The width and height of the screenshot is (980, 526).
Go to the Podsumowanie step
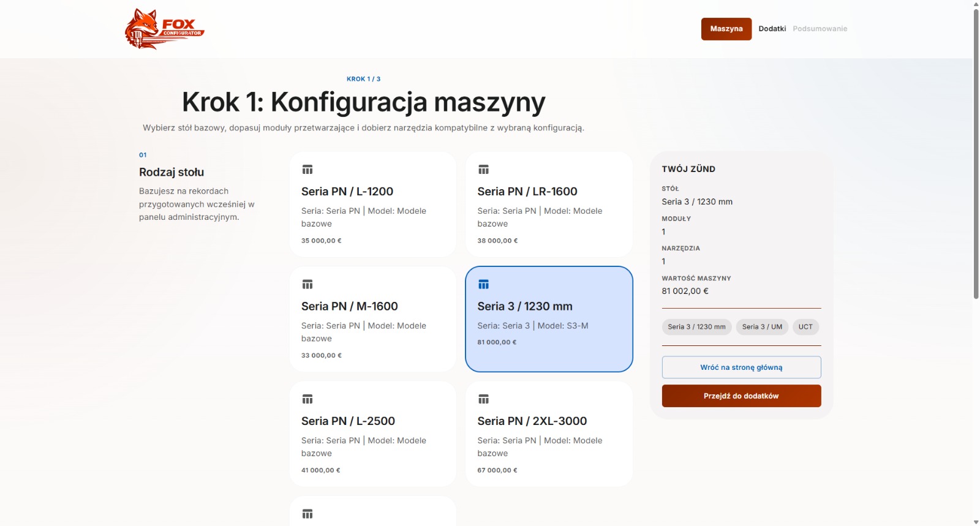click(x=820, y=29)
